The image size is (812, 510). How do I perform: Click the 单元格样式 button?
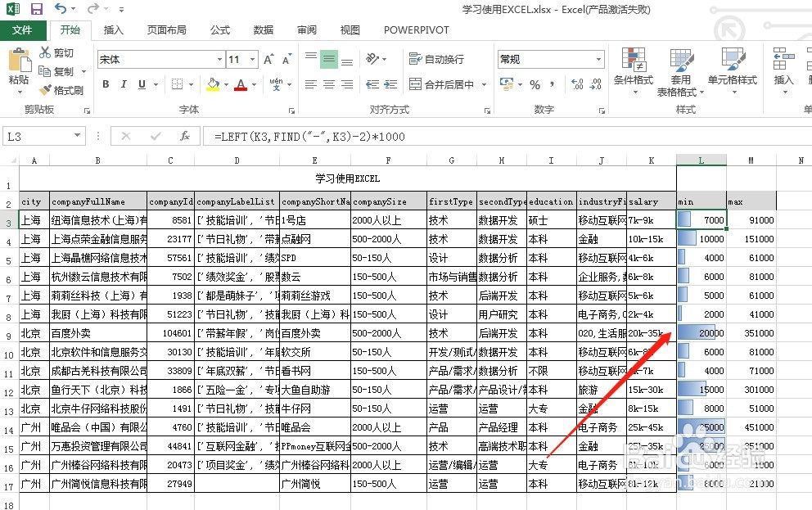coord(733,70)
